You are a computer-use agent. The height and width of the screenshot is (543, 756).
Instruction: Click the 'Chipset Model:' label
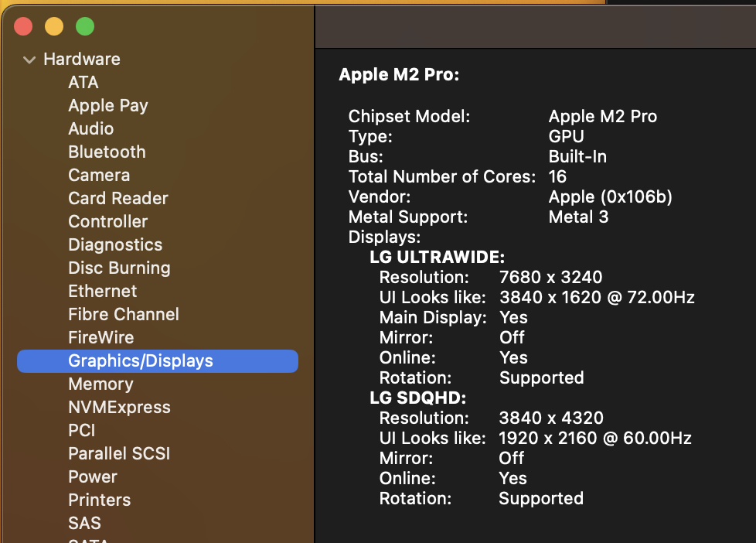click(410, 116)
